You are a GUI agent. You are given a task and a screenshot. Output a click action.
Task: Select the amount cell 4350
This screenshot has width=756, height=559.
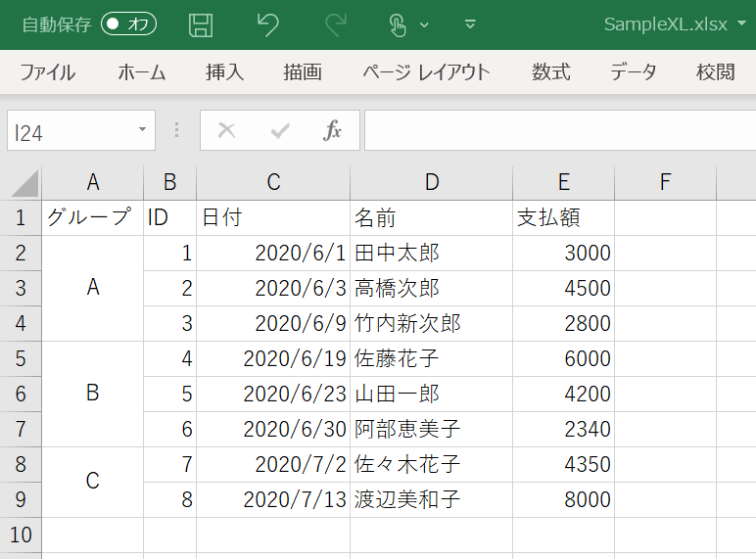click(x=563, y=465)
